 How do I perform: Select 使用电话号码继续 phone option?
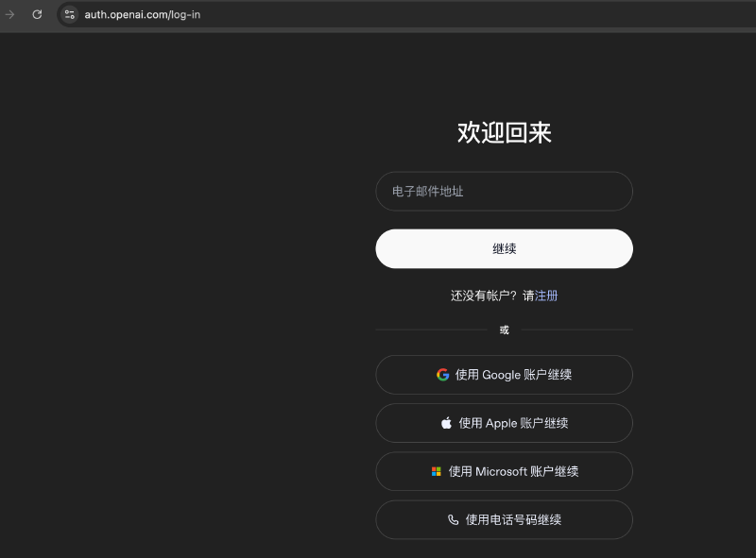pos(504,519)
